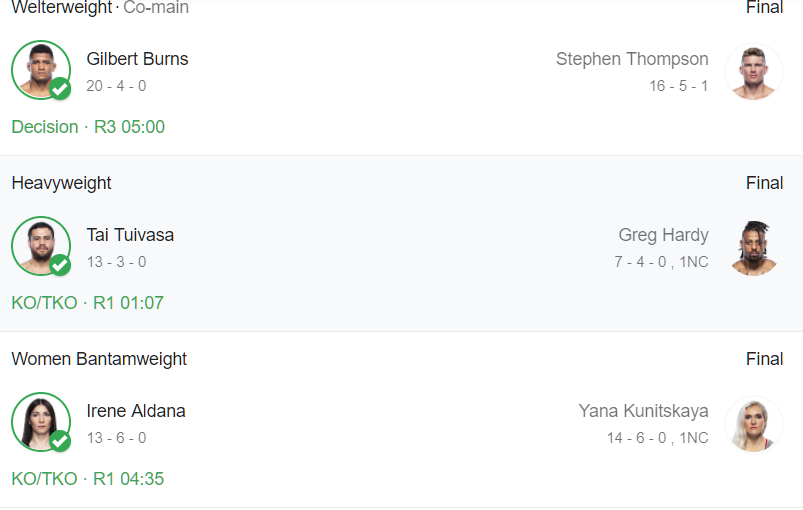803x510 pixels.
Task: Select the Tai Tuivasa name
Action: tap(130, 235)
